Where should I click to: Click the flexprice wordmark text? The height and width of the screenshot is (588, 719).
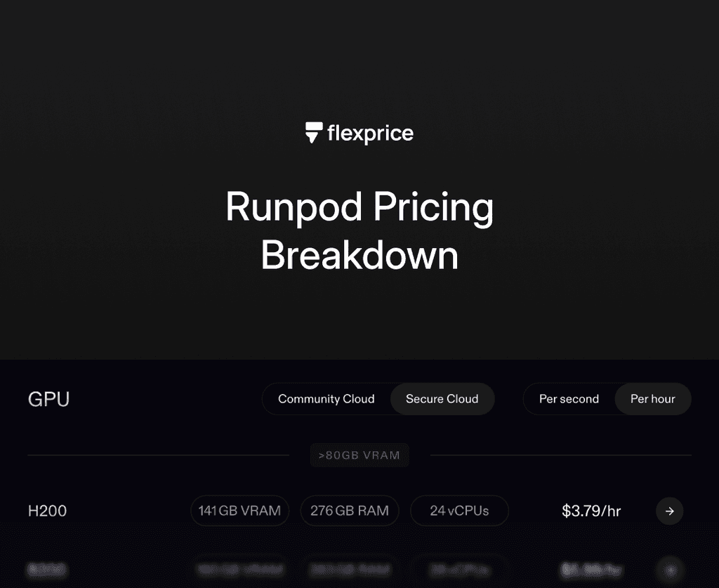tap(370, 133)
